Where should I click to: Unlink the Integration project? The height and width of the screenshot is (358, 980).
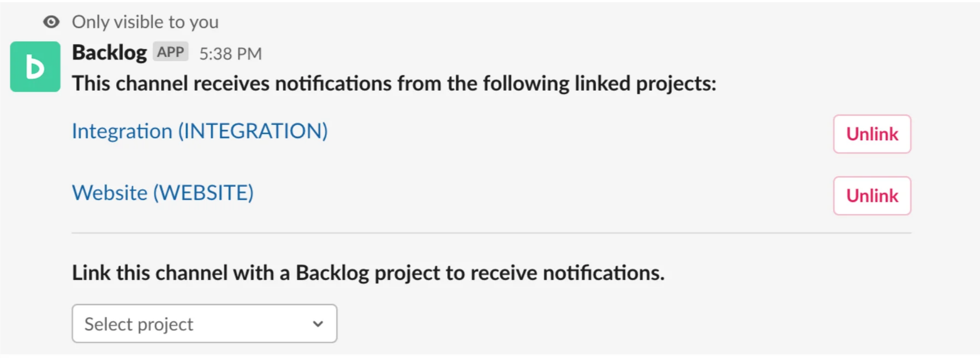pyautogui.click(x=872, y=134)
